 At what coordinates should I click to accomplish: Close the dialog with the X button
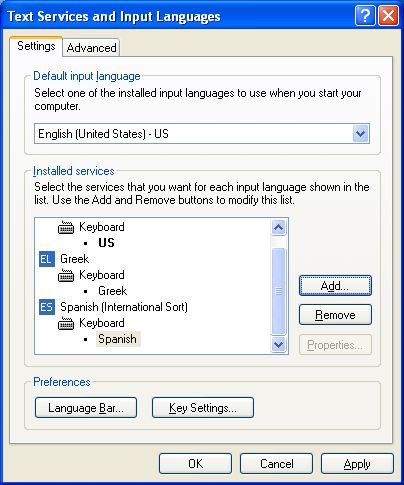pos(388,16)
